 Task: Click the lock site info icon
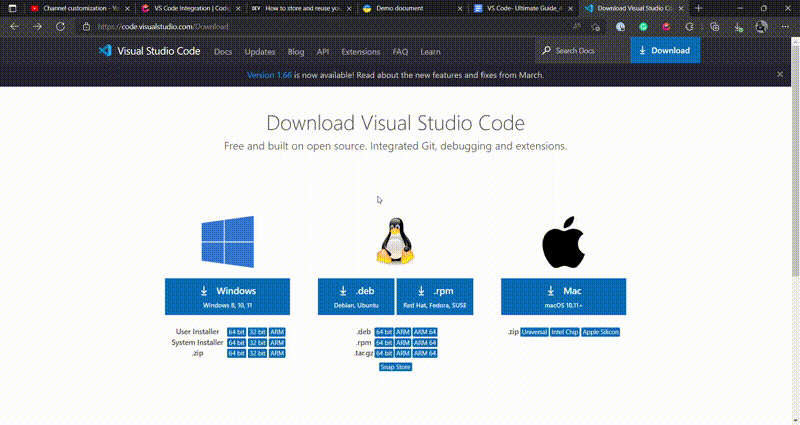pyautogui.click(x=86, y=27)
